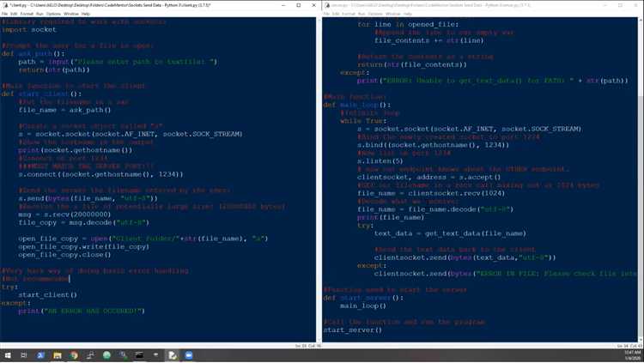The width and height of the screenshot is (644, 363).
Task: Click the 's.bind' line in server.py
Action: (x=433, y=145)
